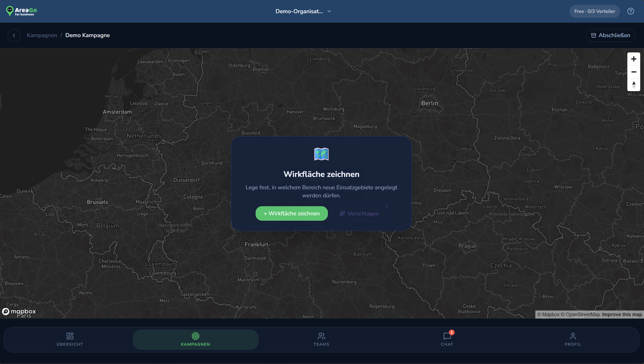Click the Kampagnen breadcrumb link
The height and width of the screenshot is (364, 644).
point(42,35)
